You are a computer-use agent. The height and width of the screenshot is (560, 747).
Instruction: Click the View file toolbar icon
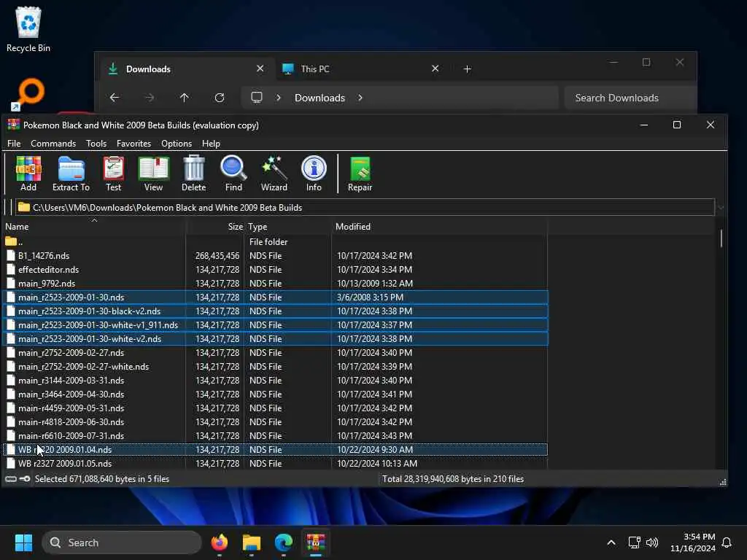tap(153, 174)
